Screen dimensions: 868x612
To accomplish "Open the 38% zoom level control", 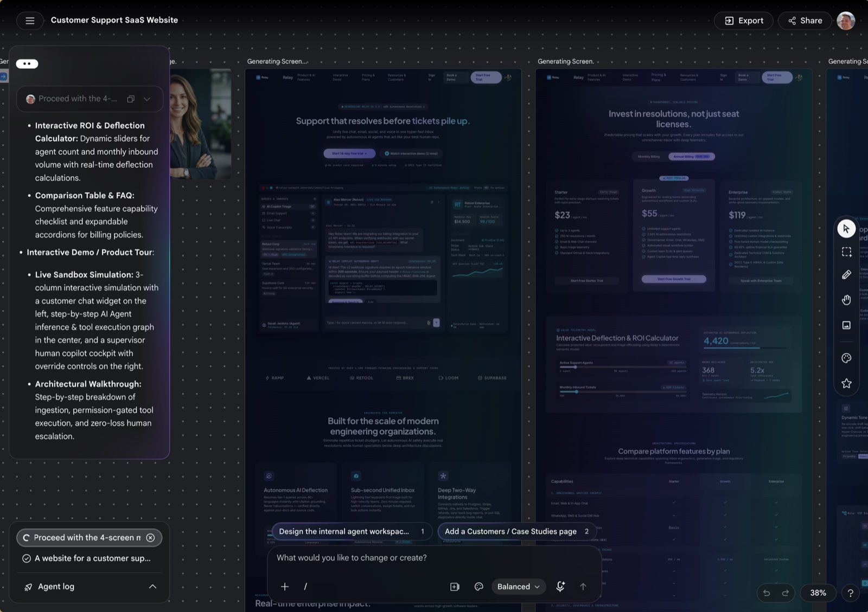I will point(818,593).
